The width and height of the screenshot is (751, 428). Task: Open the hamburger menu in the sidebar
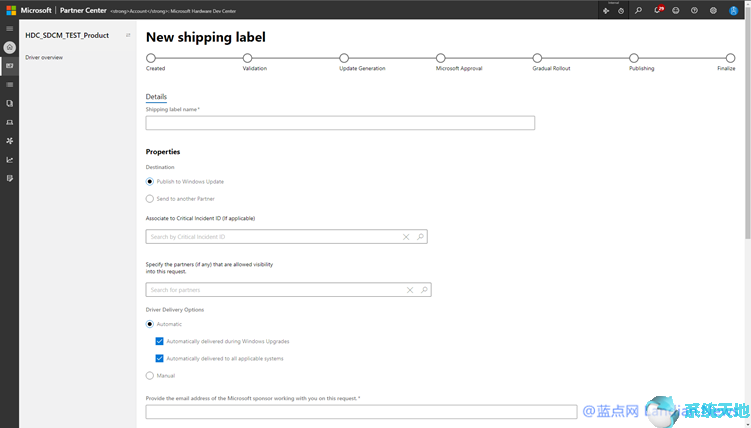9,29
